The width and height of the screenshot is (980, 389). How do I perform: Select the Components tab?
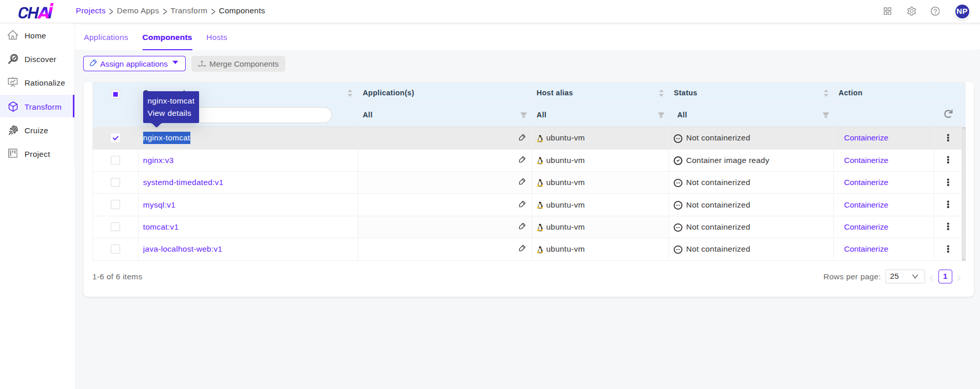[x=167, y=37]
